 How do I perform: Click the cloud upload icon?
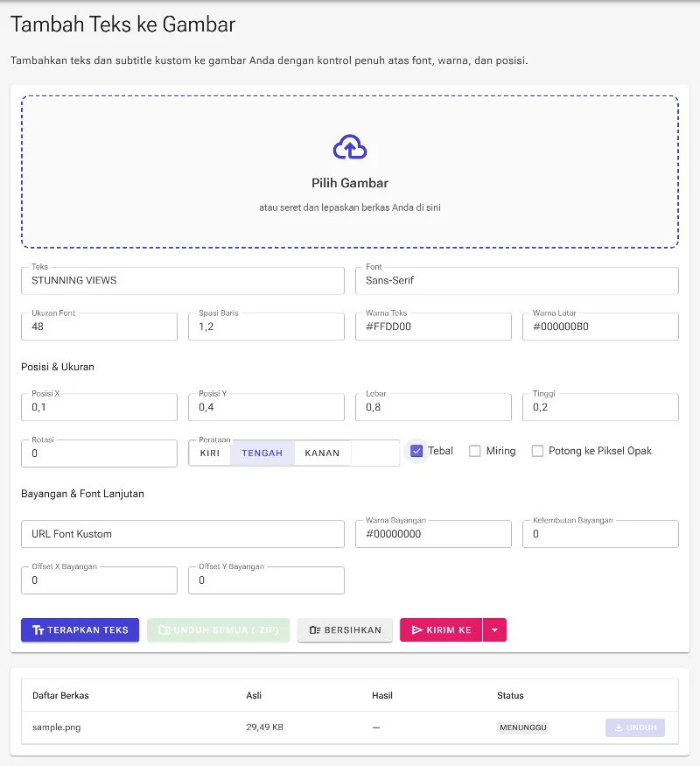(x=349, y=147)
